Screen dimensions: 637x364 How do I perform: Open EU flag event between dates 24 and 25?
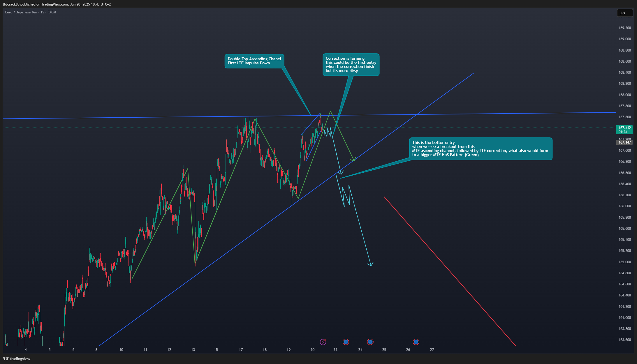click(x=370, y=342)
